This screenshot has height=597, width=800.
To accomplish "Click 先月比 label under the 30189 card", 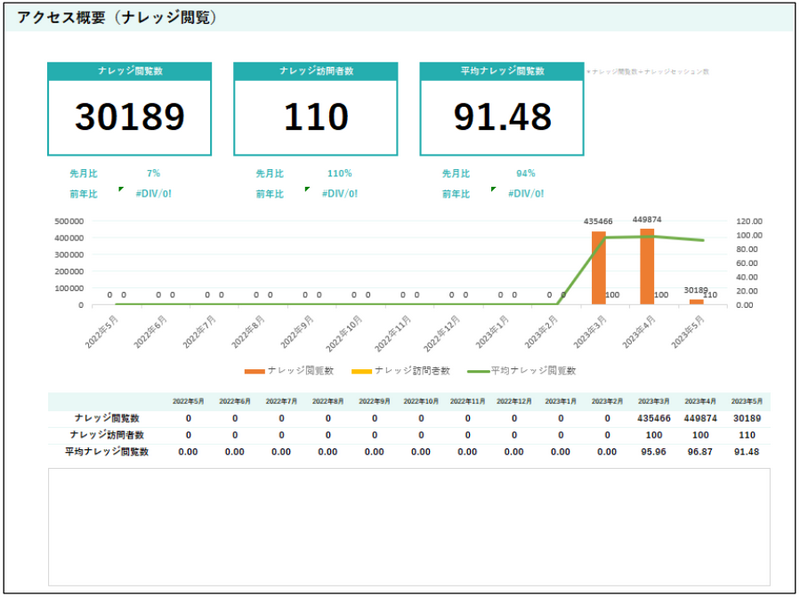I will tap(84, 173).
